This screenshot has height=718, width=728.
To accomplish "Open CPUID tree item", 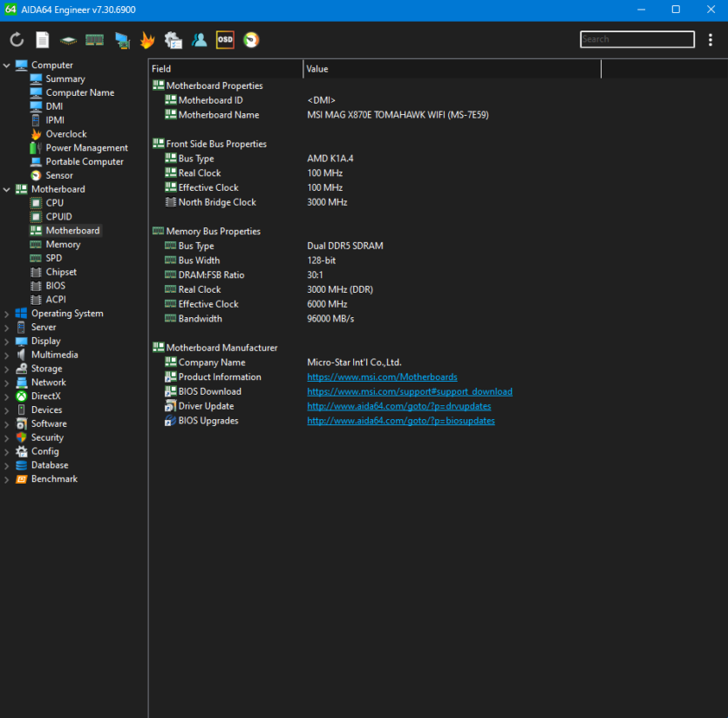I will (58, 217).
